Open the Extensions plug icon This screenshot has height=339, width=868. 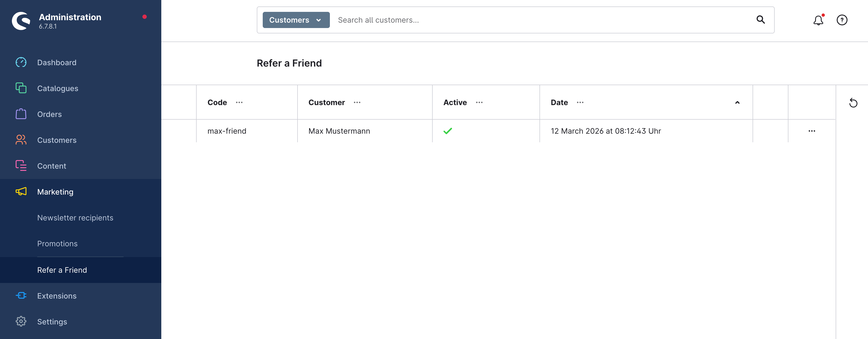21,296
